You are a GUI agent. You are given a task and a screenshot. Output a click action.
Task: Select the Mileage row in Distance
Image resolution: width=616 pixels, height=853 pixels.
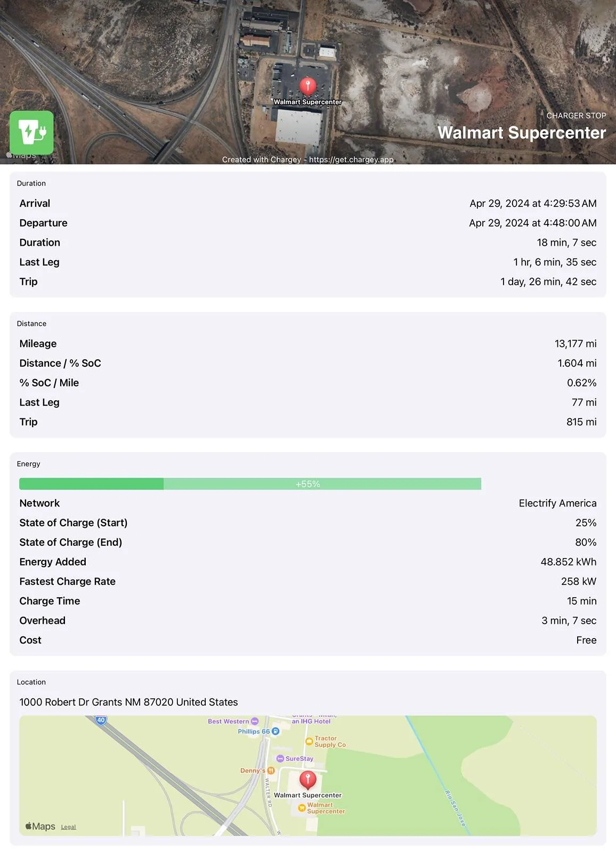tap(308, 344)
